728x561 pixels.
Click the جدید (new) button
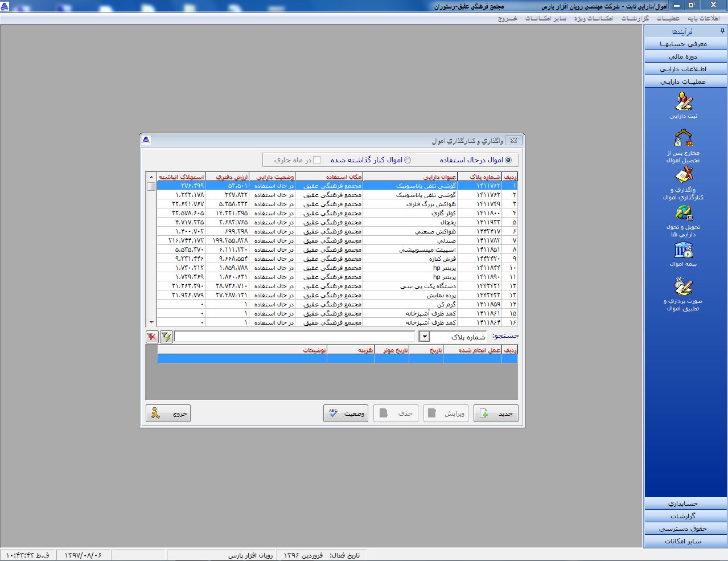pyautogui.click(x=496, y=413)
